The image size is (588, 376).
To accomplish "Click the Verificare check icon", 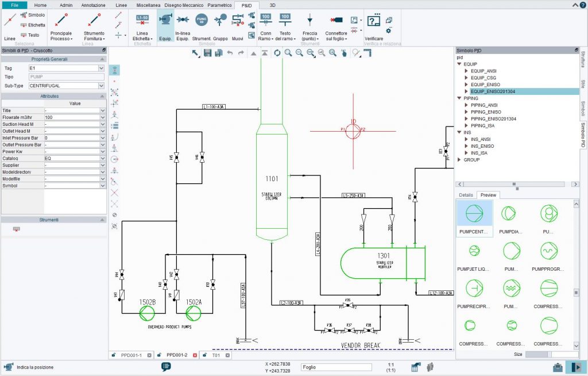I will click(x=374, y=22).
